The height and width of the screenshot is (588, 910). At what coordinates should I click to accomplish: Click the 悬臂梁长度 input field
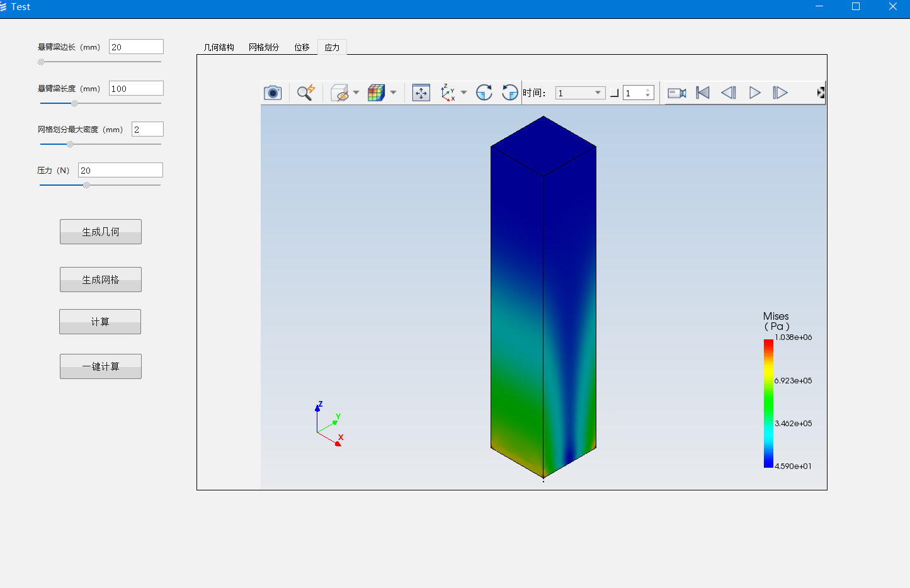136,88
